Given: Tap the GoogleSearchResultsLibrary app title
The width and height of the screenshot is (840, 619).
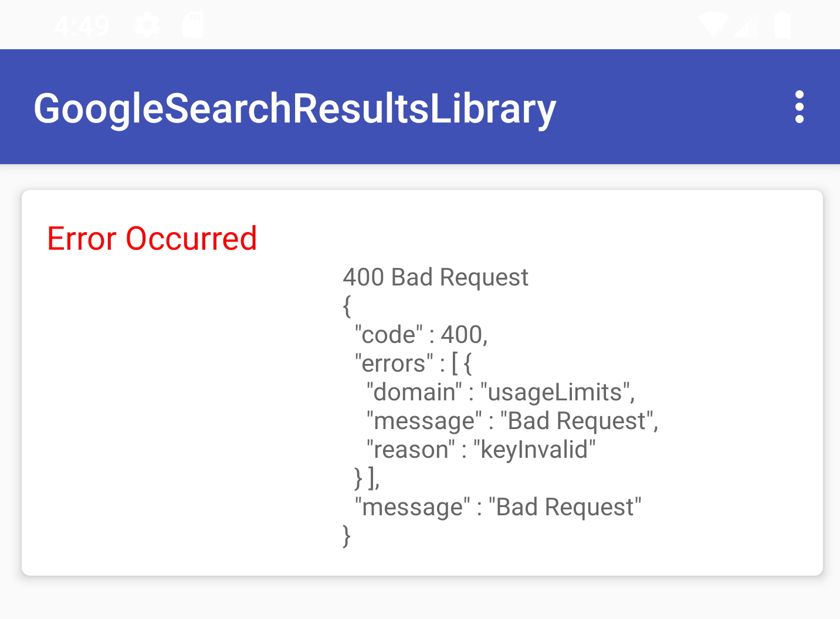Looking at the screenshot, I should (x=295, y=109).
